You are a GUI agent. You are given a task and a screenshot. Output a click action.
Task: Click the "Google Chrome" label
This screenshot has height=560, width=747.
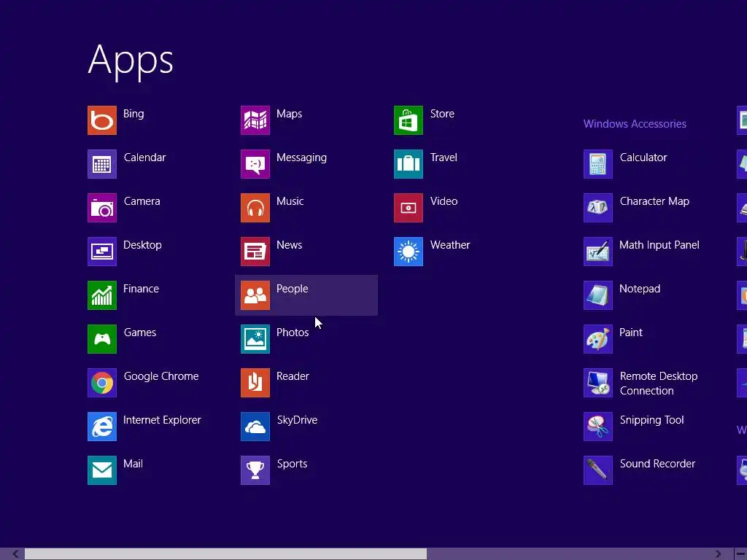click(x=161, y=376)
